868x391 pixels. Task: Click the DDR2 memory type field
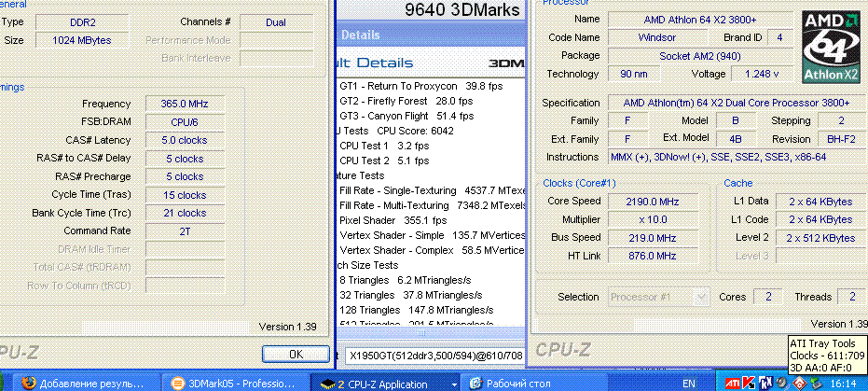(x=82, y=22)
